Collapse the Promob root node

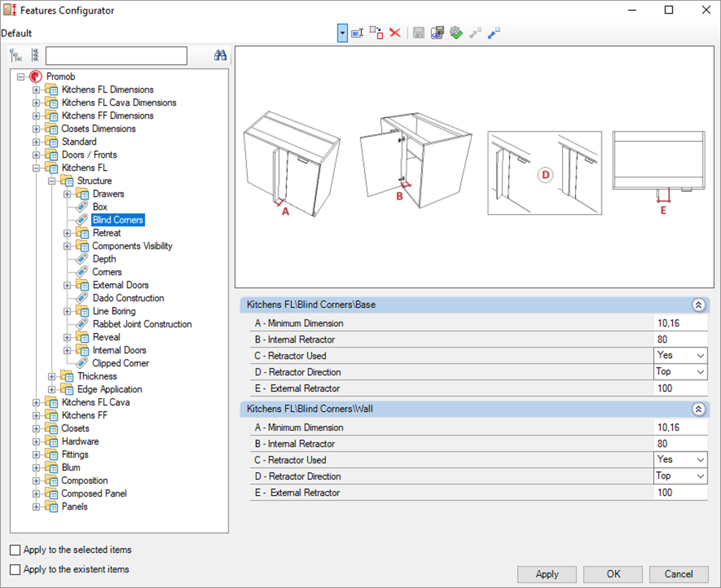(21, 77)
